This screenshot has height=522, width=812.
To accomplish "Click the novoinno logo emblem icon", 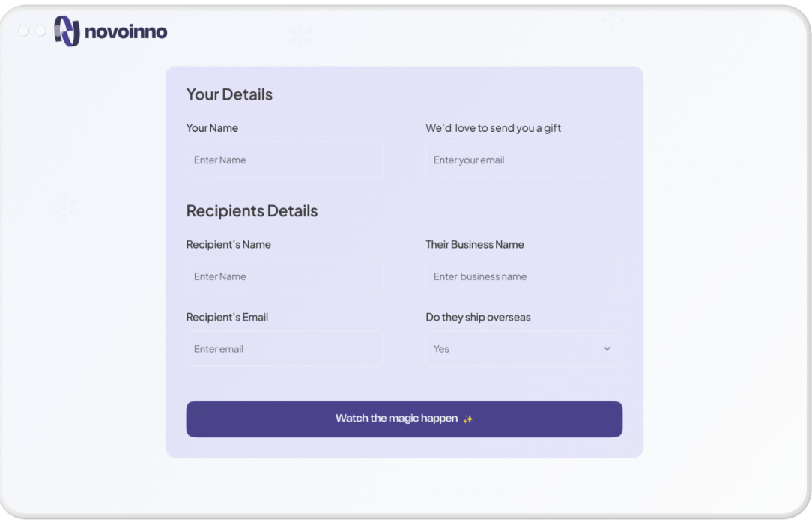I will (x=67, y=31).
